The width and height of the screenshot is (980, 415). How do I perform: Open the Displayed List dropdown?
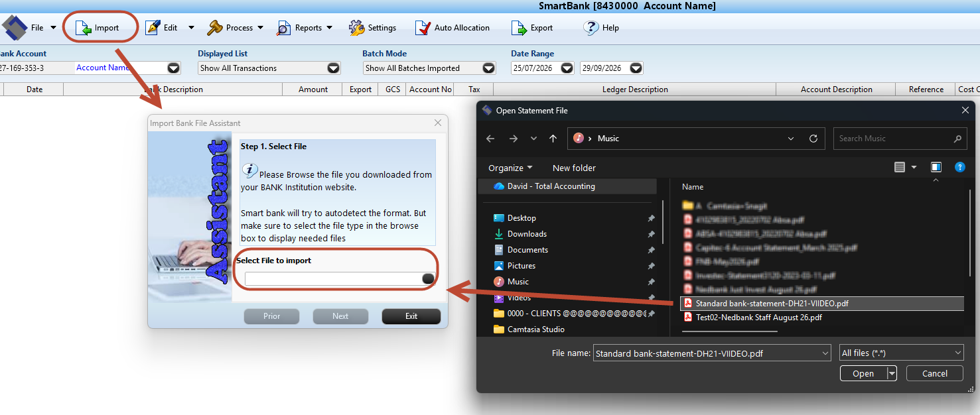point(333,68)
